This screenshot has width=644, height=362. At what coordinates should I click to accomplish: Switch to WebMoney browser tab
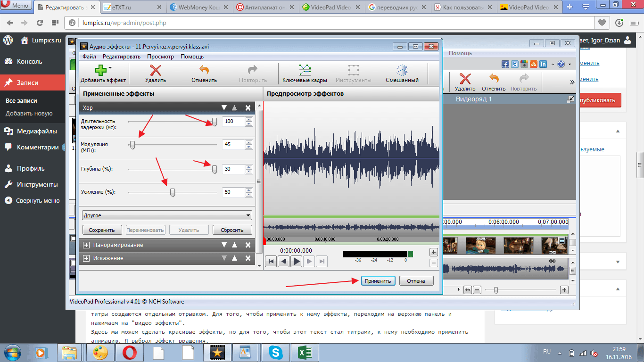click(x=198, y=8)
